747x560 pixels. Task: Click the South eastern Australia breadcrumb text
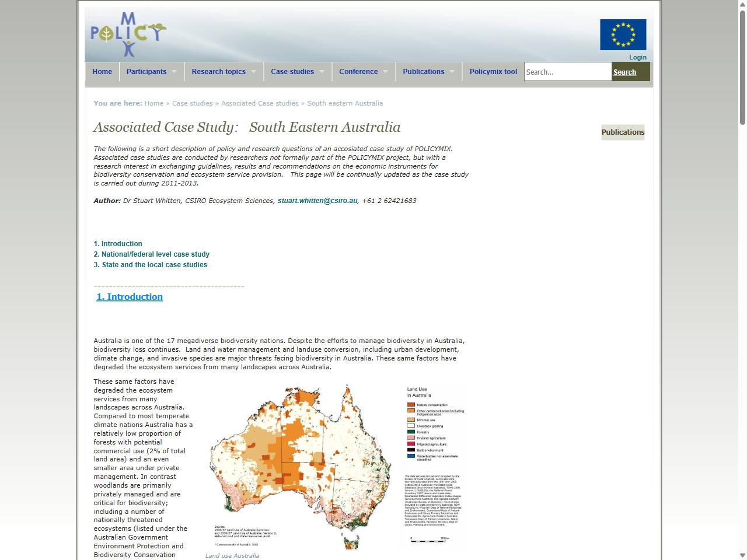click(x=345, y=103)
